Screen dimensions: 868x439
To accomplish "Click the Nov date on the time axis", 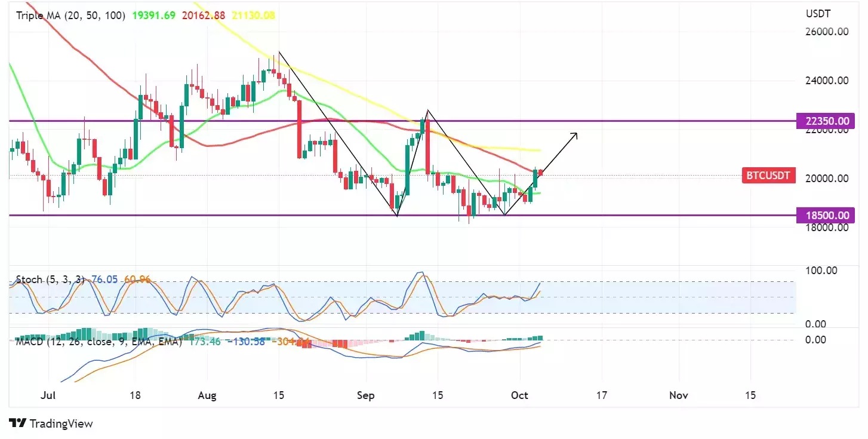I will pyautogui.click(x=678, y=395).
